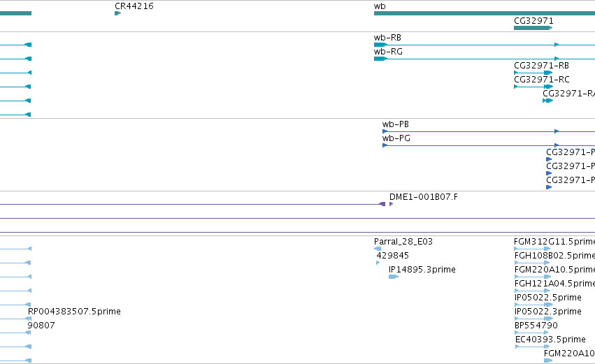Select the wb-RG transcript label
This screenshot has height=364, width=595.
tap(388, 52)
